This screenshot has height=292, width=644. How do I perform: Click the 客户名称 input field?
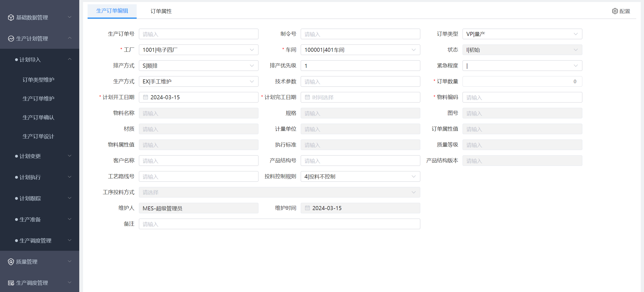click(199, 161)
